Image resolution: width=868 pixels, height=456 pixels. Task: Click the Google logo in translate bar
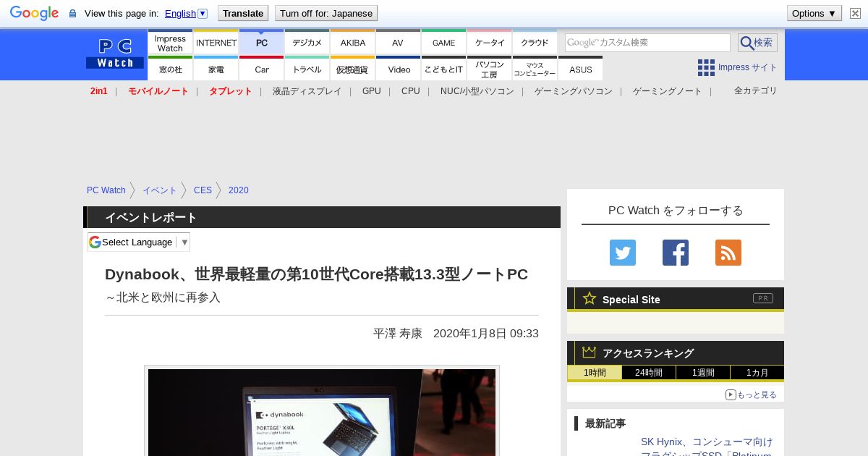pyautogui.click(x=34, y=13)
